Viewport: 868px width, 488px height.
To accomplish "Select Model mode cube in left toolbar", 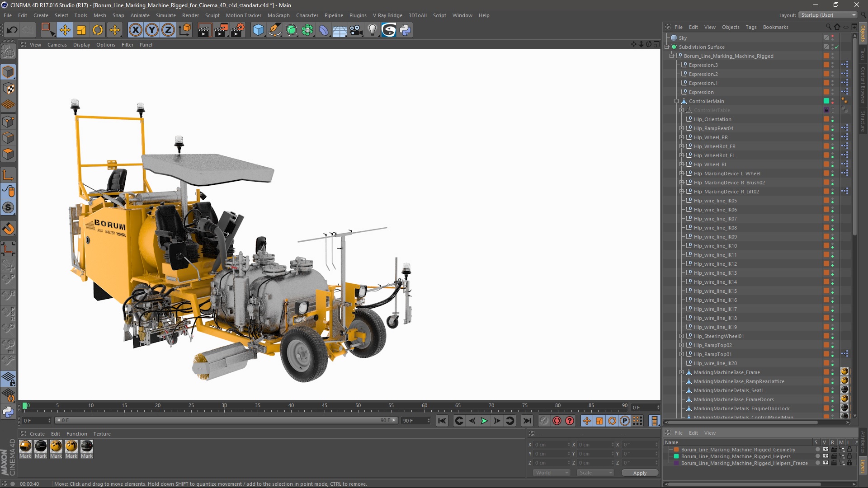I will coord(8,72).
